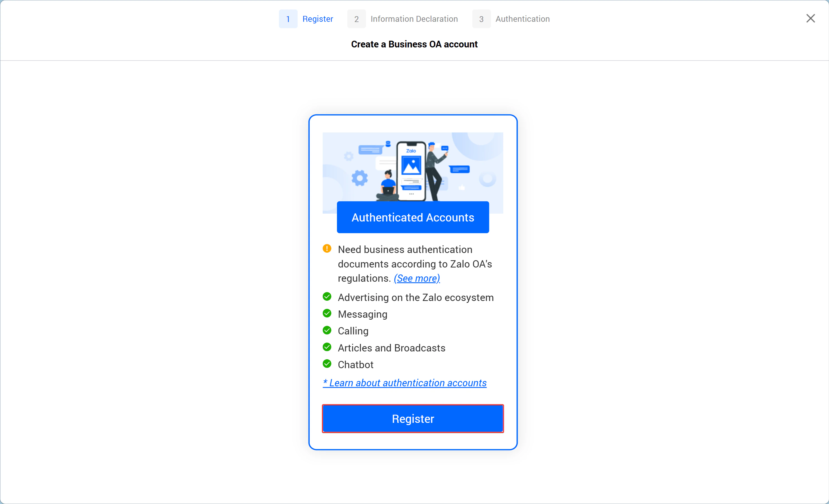Click 'Advertising on the Zalo ecosystem' text

click(x=416, y=297)
